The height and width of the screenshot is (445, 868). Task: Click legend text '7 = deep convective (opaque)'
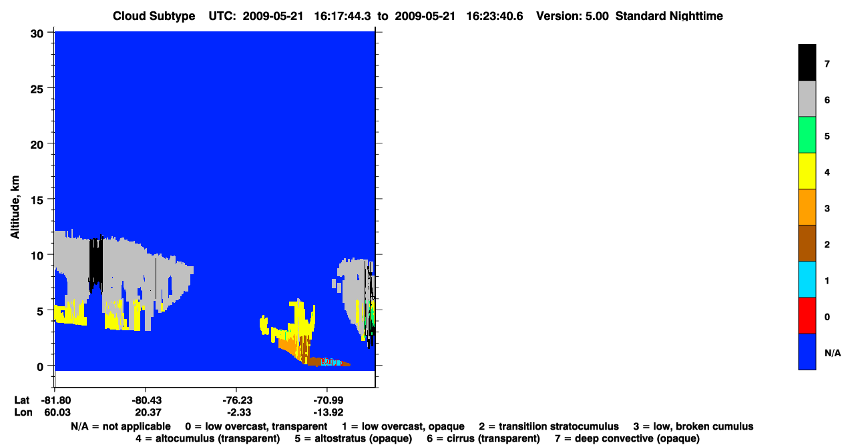pos(627,438)
